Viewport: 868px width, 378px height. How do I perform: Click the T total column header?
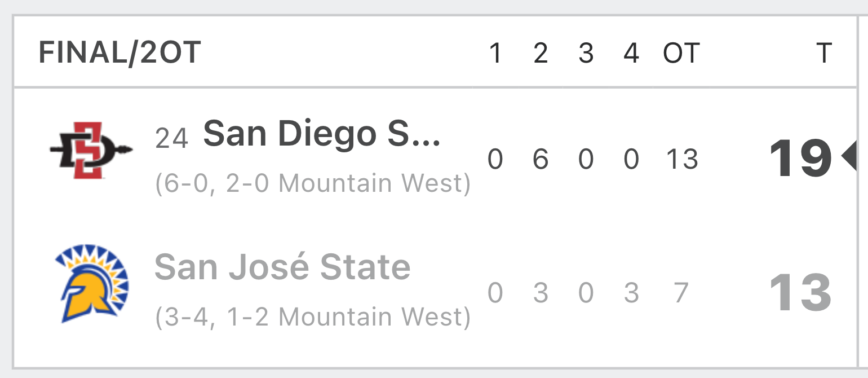point(824,53)
